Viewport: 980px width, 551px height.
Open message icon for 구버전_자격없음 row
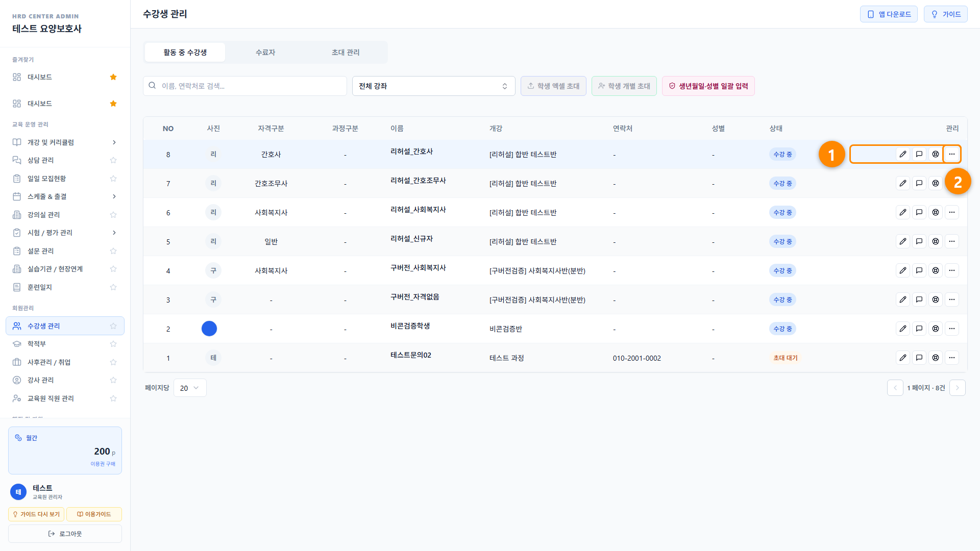click(919, 299)
